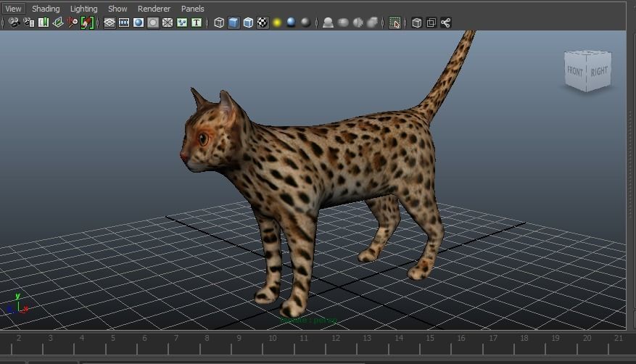Screen dimensions: 636x364
Task: Open the Renderer menu
Action: click(154, 9)
